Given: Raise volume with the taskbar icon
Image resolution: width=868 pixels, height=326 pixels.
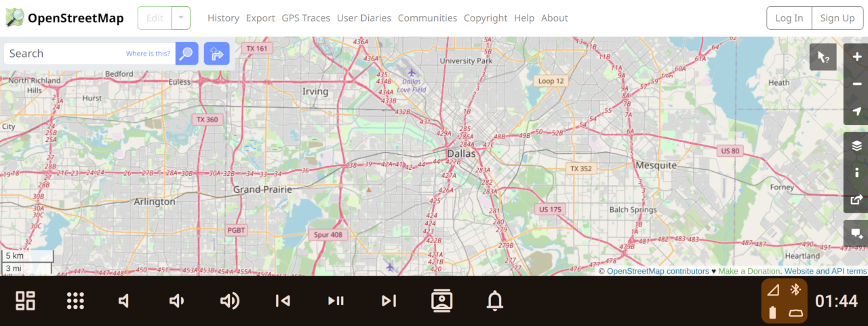Looking at the screenshot, I should (230, 301).
